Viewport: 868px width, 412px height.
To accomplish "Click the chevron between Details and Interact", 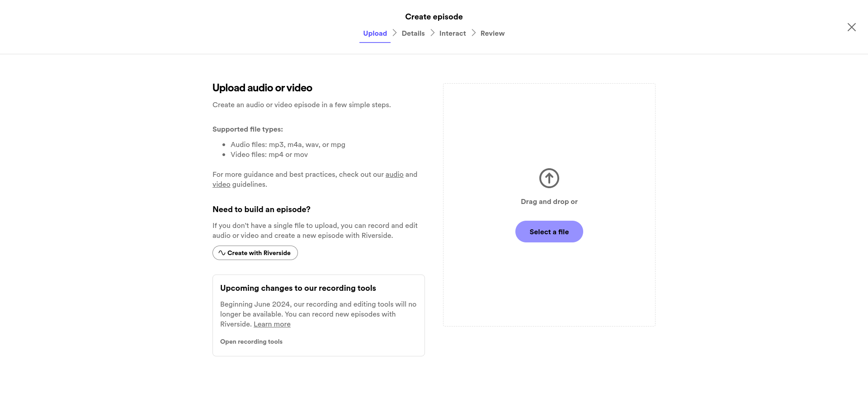I will (432, 33).
